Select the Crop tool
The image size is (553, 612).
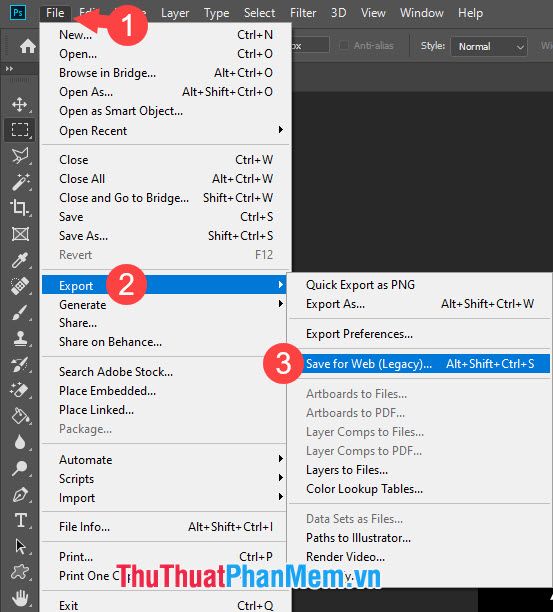[x=20, y=208]
